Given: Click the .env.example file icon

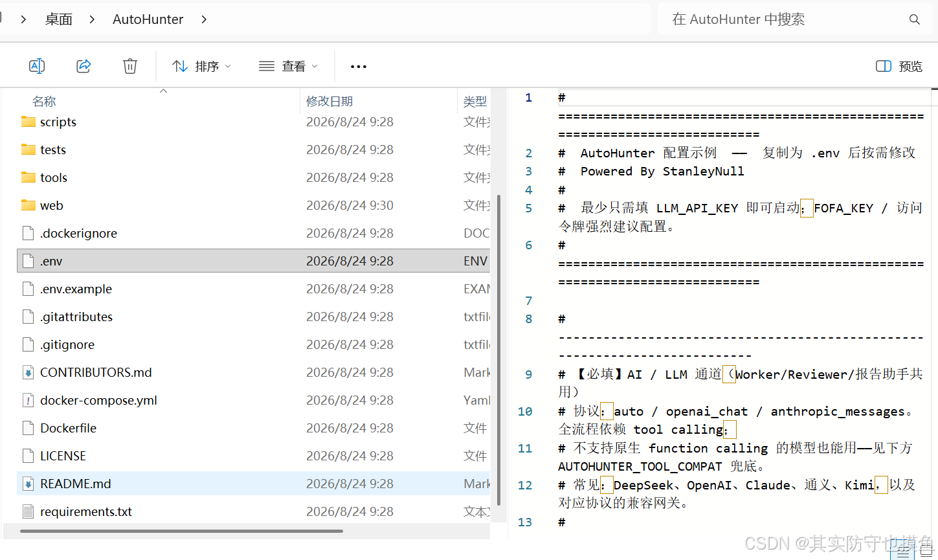Looking at the screenshot, I should pos(28,289).
